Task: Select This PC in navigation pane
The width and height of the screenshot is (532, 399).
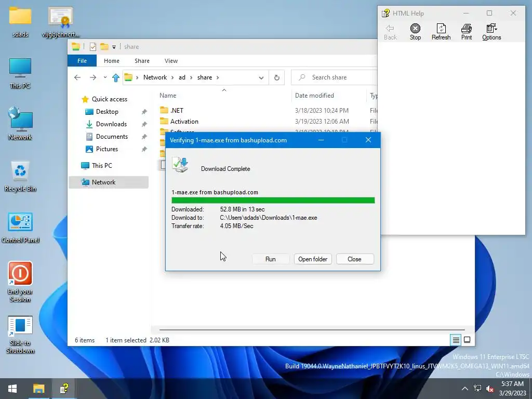Action: (102, 166)
